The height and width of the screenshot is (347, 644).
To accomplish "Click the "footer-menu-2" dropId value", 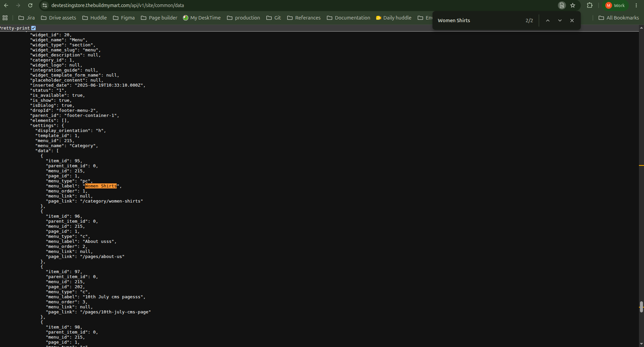I will coord(76,111).
